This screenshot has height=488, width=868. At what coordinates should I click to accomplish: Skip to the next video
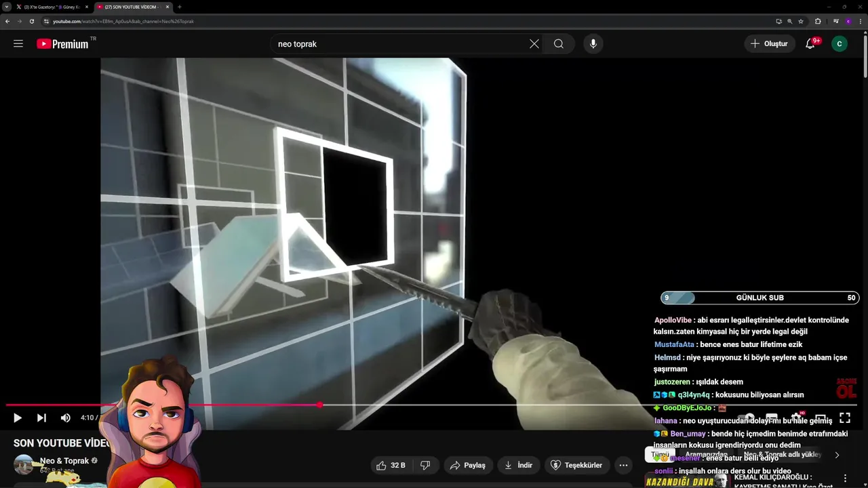pos(41,418)
